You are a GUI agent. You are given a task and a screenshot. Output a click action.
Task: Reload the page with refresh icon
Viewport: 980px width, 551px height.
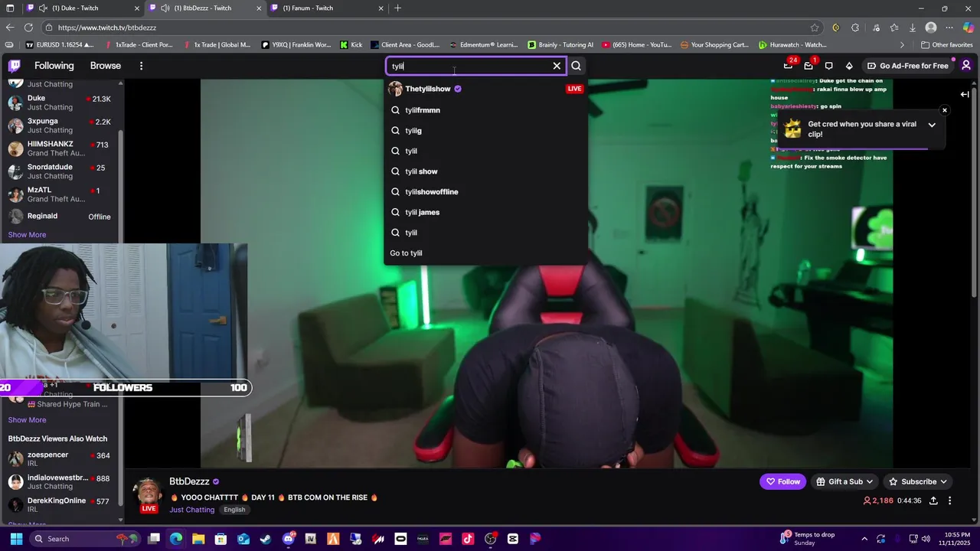click(x=28, y=28)
